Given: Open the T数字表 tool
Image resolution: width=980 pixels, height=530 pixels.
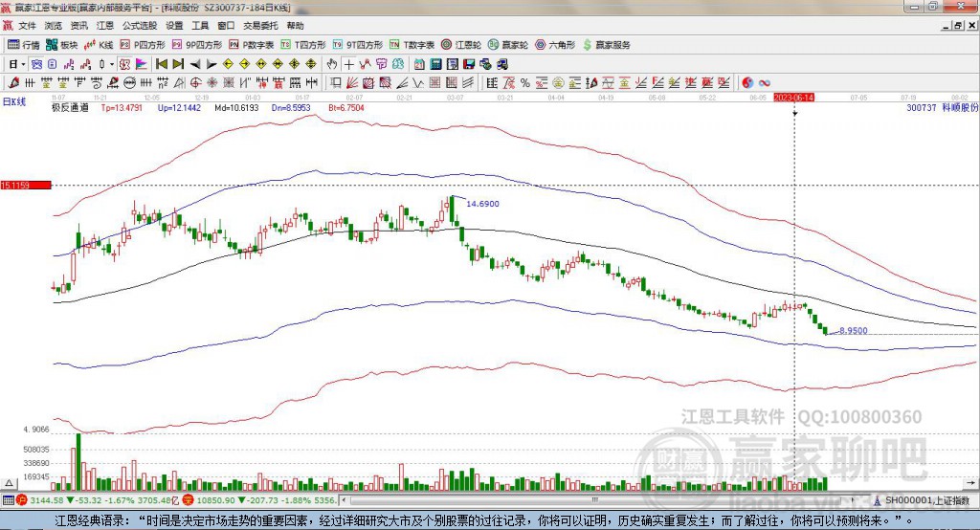Looking at the screenshot, I should click(412, 45).
